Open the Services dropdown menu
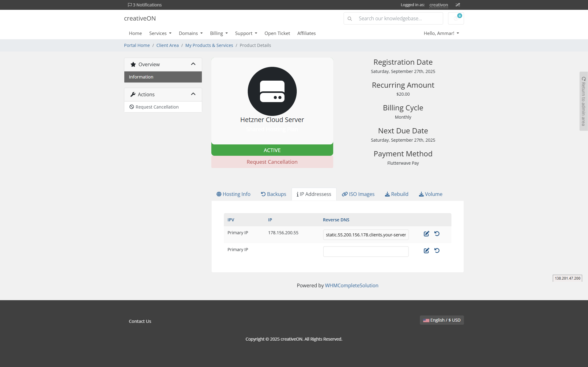This screenshot has width=588, height=367. pyautogui.click(x=160, y=33)
